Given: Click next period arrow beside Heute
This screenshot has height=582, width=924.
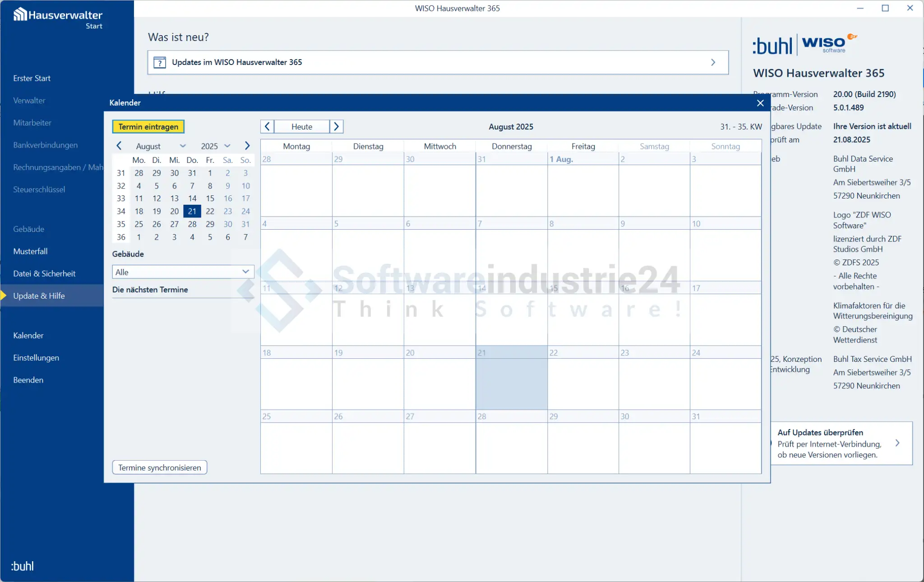Looking at the screenshot, I should coord(336,127).
